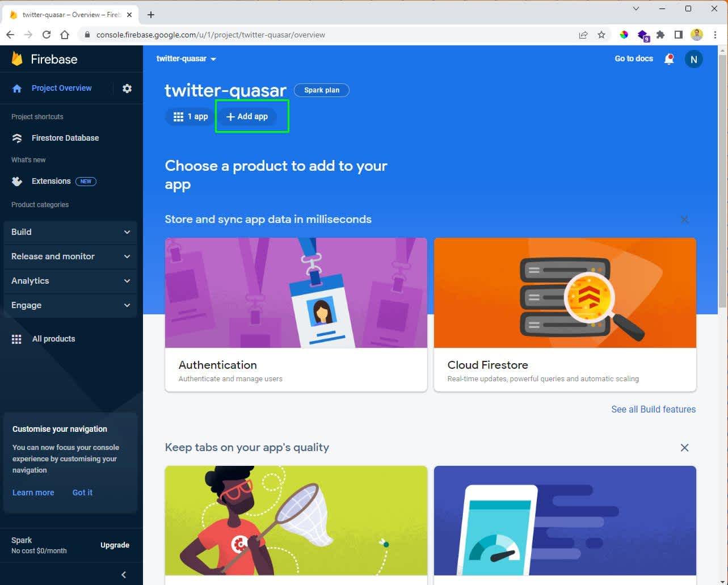
Task: Click the 1 app button
Action: [x=190, y=116]
